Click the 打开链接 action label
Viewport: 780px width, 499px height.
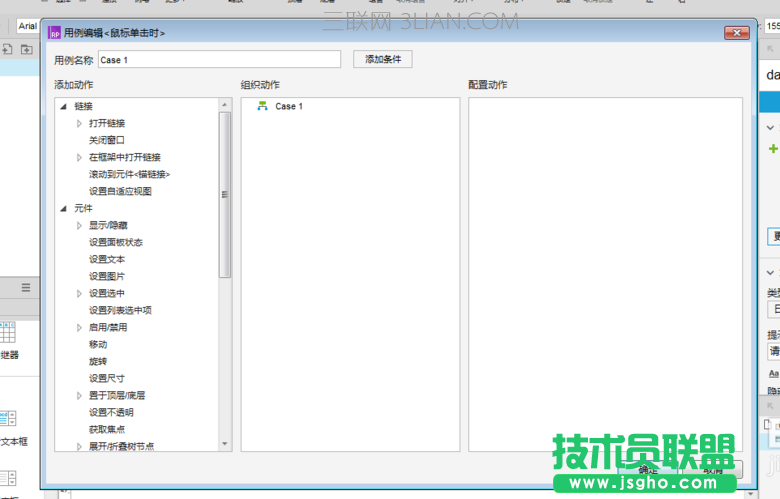[x=106, y=123]
